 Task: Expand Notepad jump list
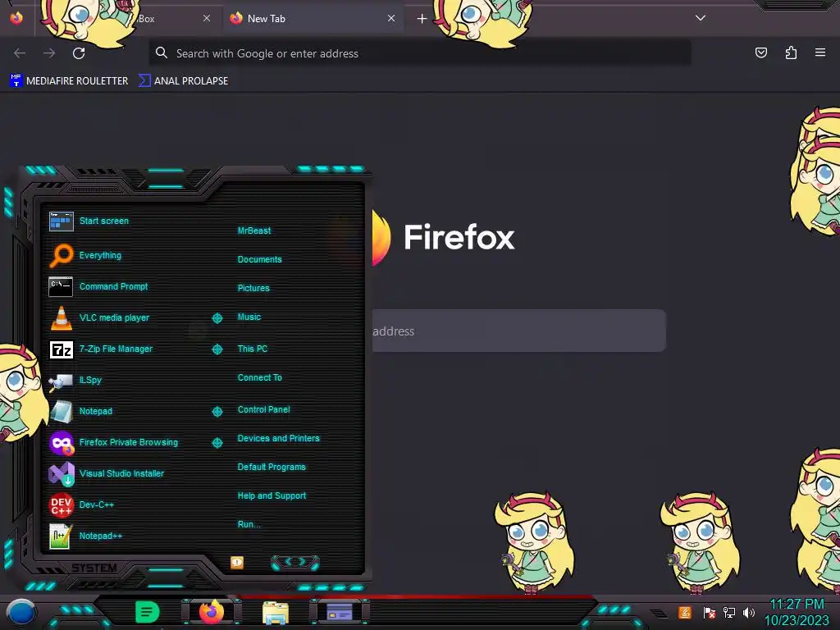coord(217,412)
